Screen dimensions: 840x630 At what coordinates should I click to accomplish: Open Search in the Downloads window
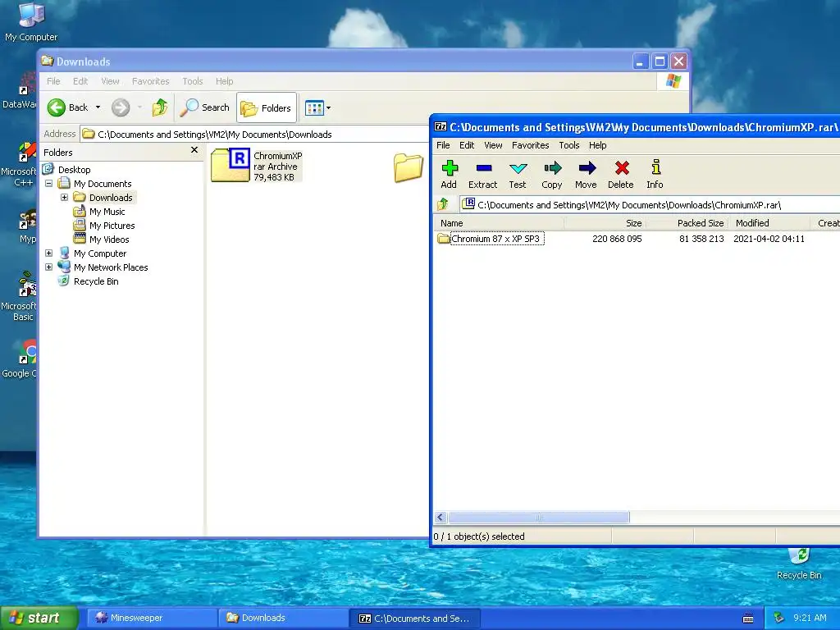click(x=205, y=107)
